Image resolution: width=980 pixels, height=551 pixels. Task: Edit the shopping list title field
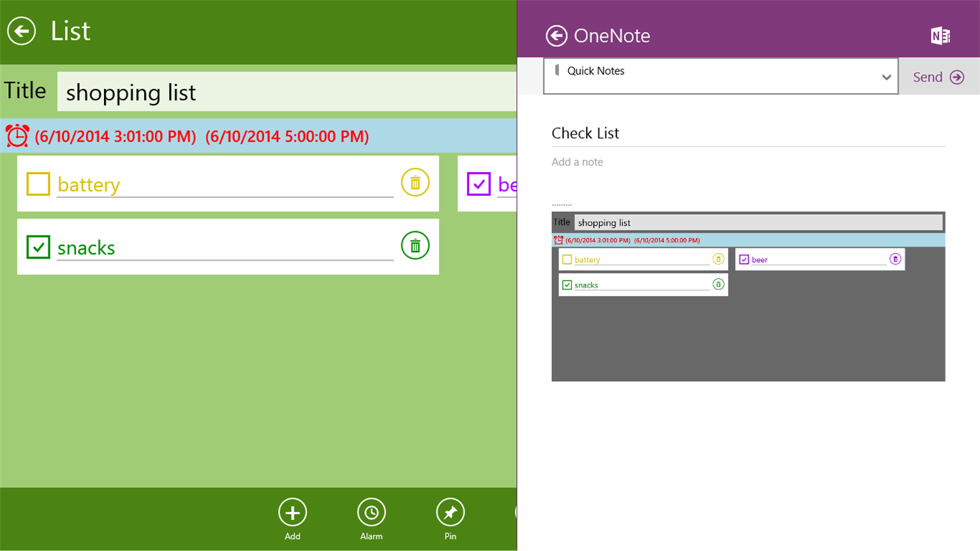pos(287,92)
